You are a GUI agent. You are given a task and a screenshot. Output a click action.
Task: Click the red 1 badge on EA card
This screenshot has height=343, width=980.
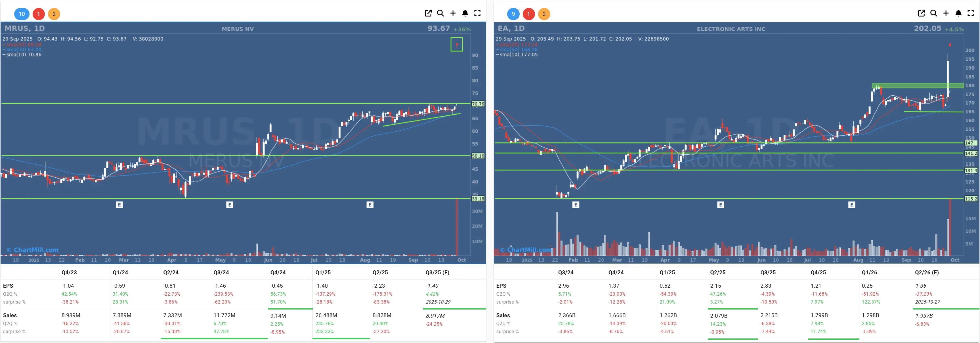(528, 14)
